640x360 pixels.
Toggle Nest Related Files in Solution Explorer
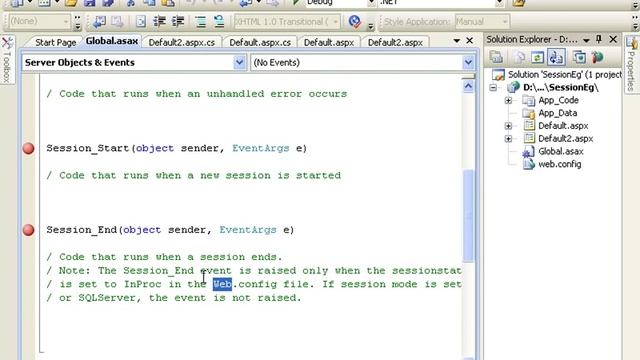click(556, 57)
